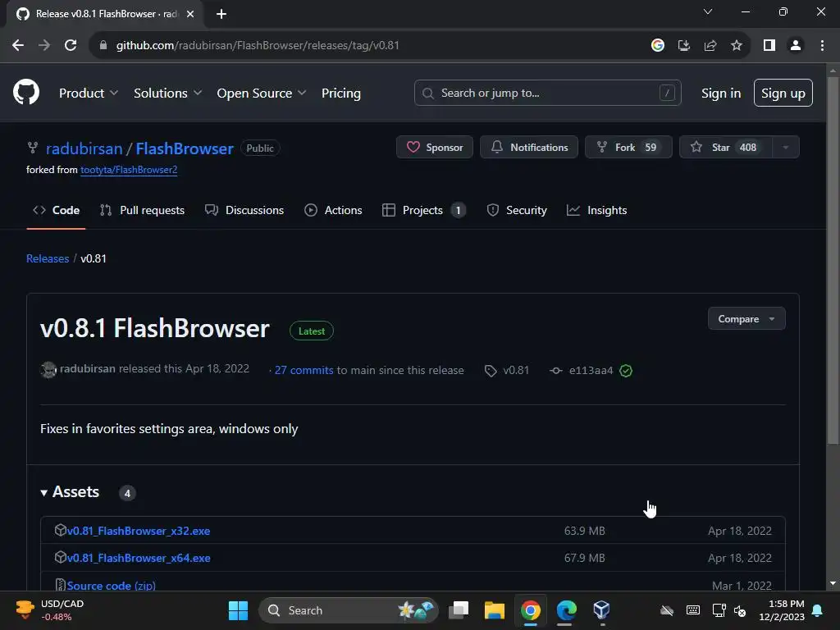Open radubirsan user profile link

[84, 148]
